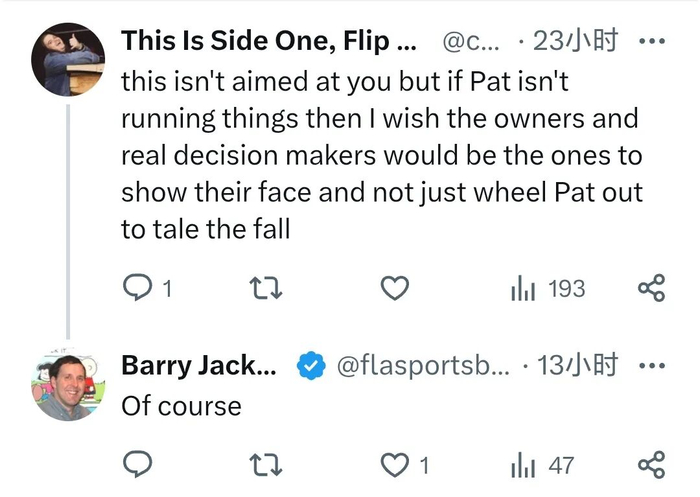The width and height of the screenshot is (700, 497).
Task: Open This Is Side One profile avatar
Action: pyautogui.click(x=67, y=59)
